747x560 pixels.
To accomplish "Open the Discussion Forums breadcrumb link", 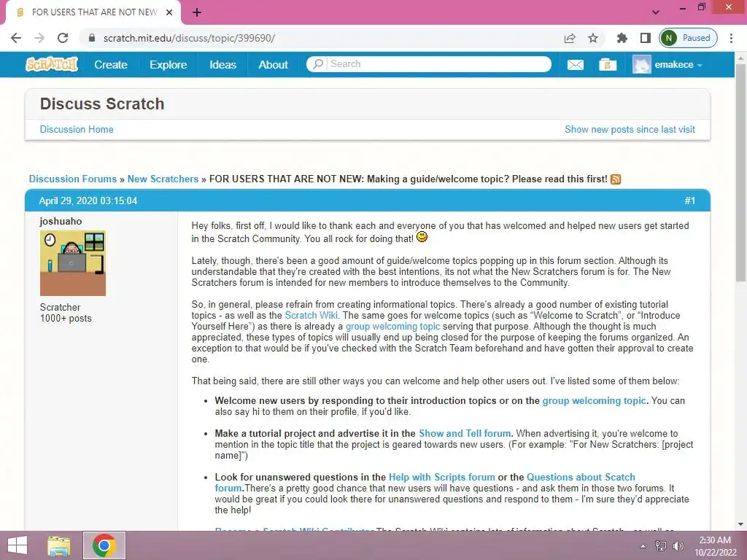I will tap(73, 179).
